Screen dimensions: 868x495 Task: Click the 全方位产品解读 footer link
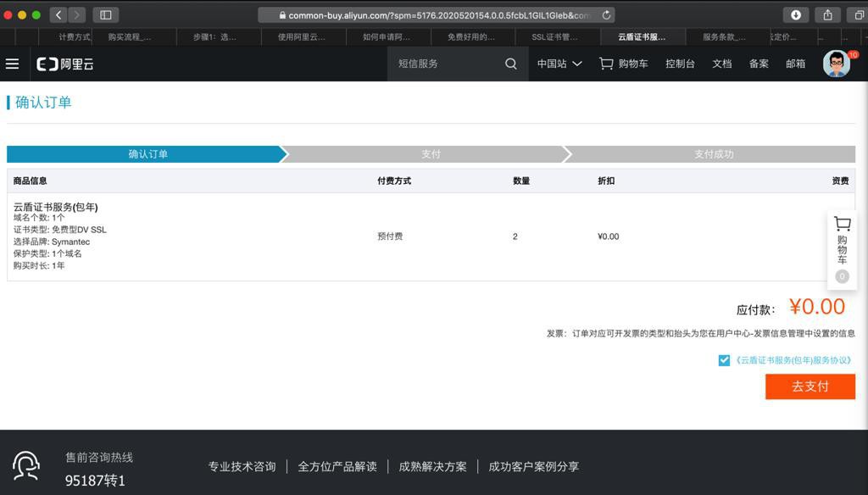(x=337, y=466)
